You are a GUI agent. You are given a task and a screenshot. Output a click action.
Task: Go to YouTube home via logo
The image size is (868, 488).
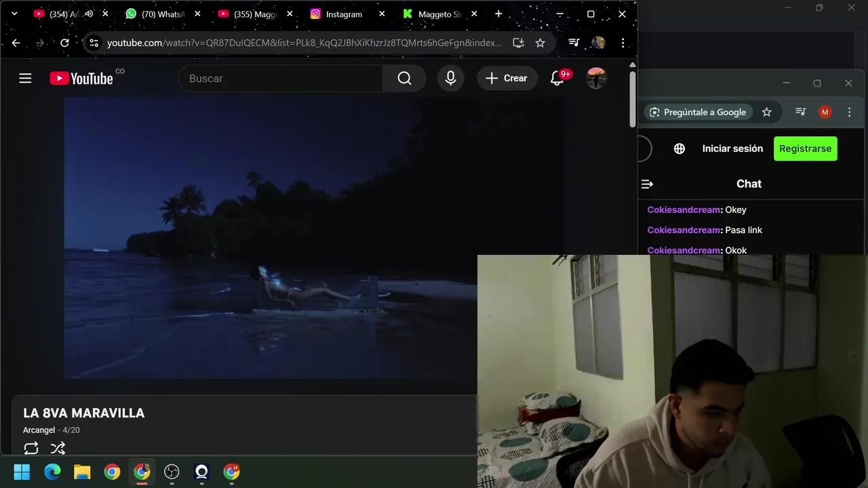81,79
